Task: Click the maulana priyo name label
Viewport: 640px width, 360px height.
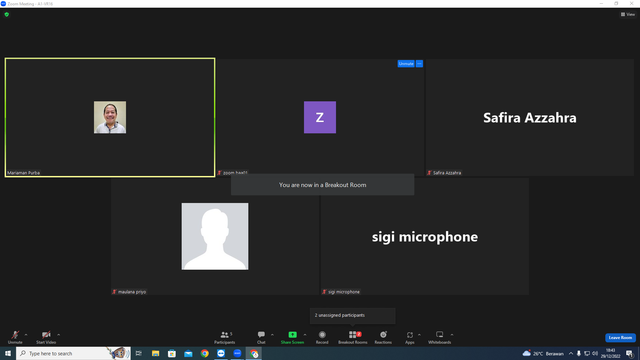Action: tap(132, 292)
